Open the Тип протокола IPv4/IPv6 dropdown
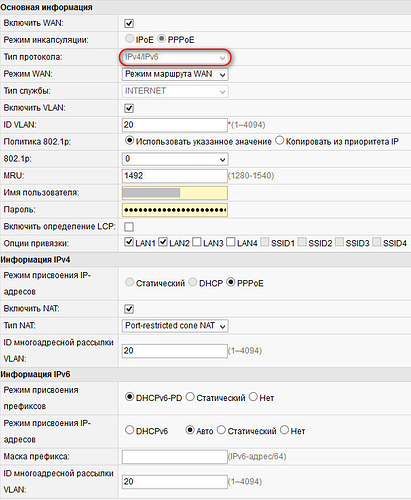The image size is (411, 500). click(x=175, y=57)
